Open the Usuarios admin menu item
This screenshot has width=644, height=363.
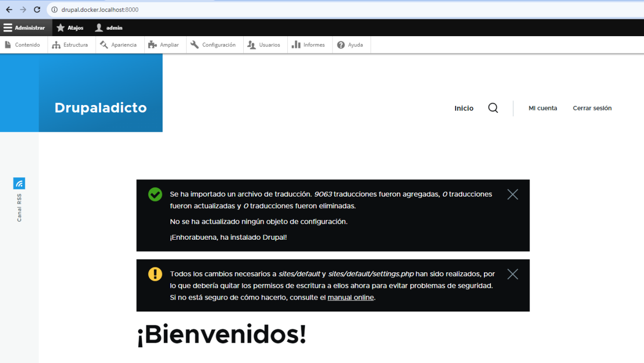(265, 45)
